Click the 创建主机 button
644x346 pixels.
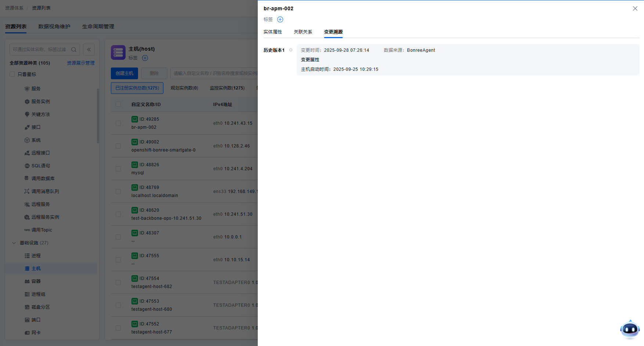tap(124, 73)
